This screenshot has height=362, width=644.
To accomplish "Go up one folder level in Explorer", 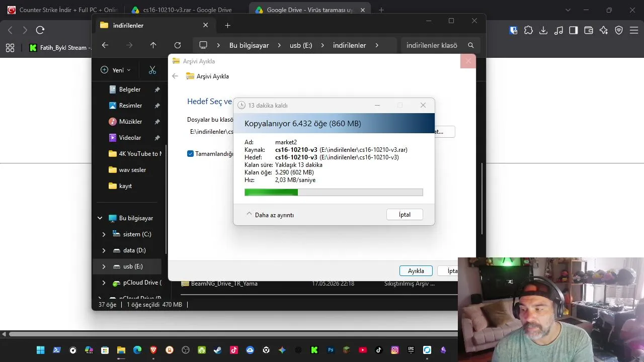I will [x=153, y=45].
